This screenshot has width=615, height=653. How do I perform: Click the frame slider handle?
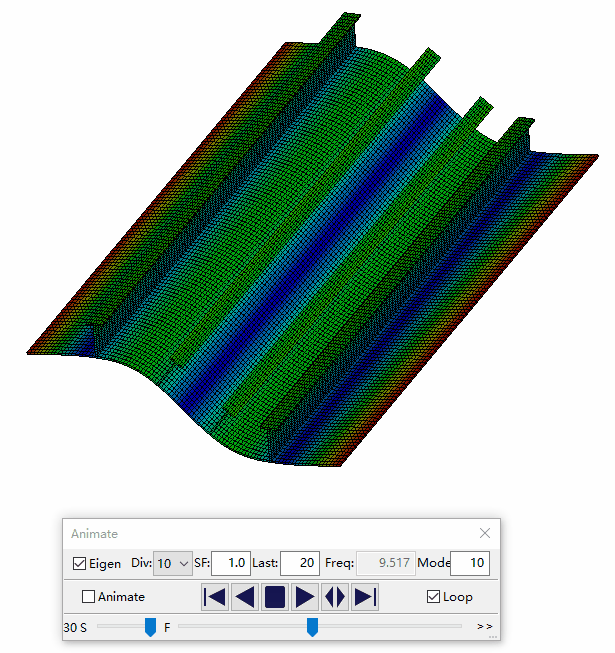click(x=312, y=627)
